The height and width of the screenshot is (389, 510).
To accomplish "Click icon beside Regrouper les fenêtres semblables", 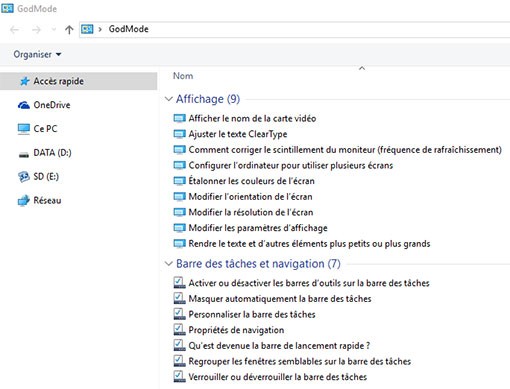I will pyautogui.click(x=179, y=361).
